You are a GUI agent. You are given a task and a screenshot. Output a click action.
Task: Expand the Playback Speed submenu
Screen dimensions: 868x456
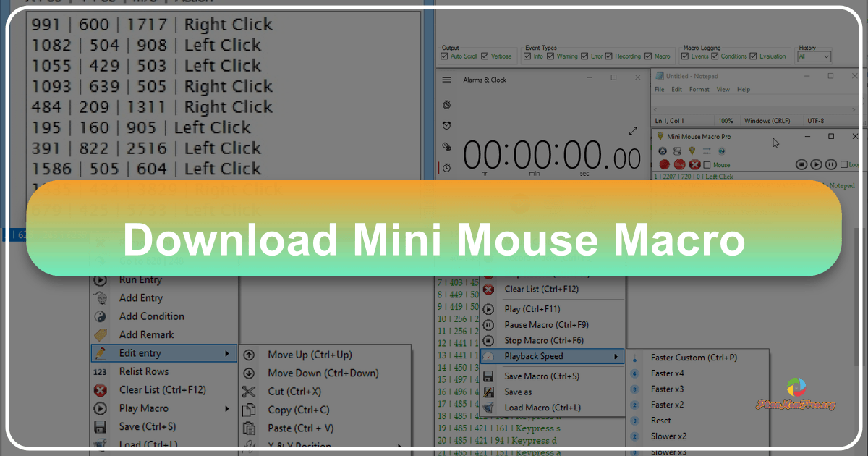[532, 356]
